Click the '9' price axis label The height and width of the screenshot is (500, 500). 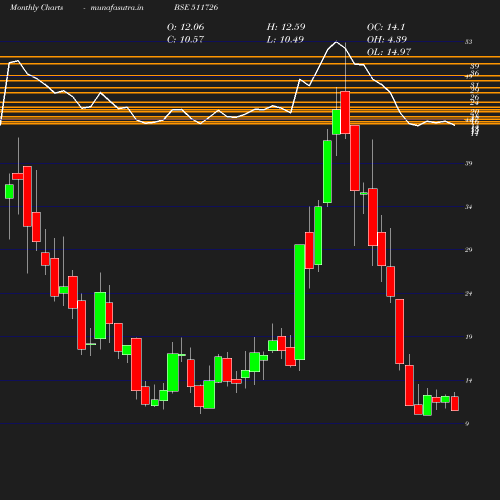point(467,424)
